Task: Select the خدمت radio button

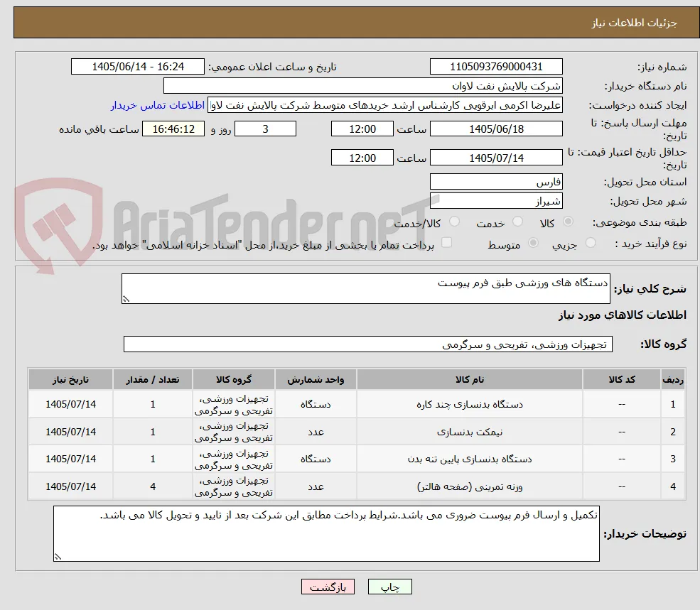Action: (518, 222)
